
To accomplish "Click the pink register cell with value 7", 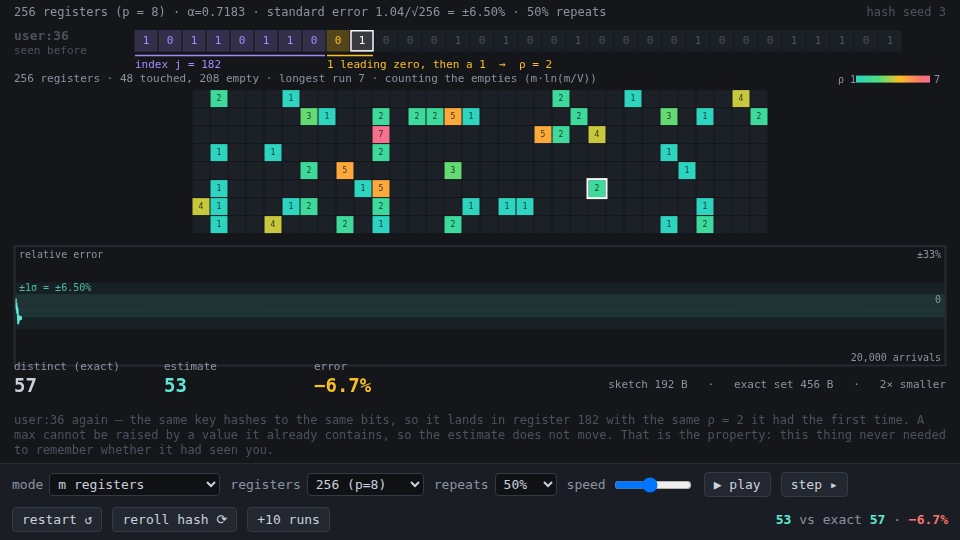I will 381,134.
